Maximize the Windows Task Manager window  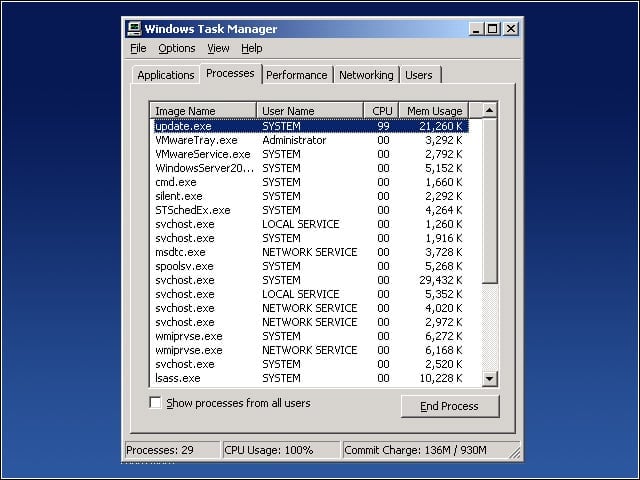click(493, 29)
